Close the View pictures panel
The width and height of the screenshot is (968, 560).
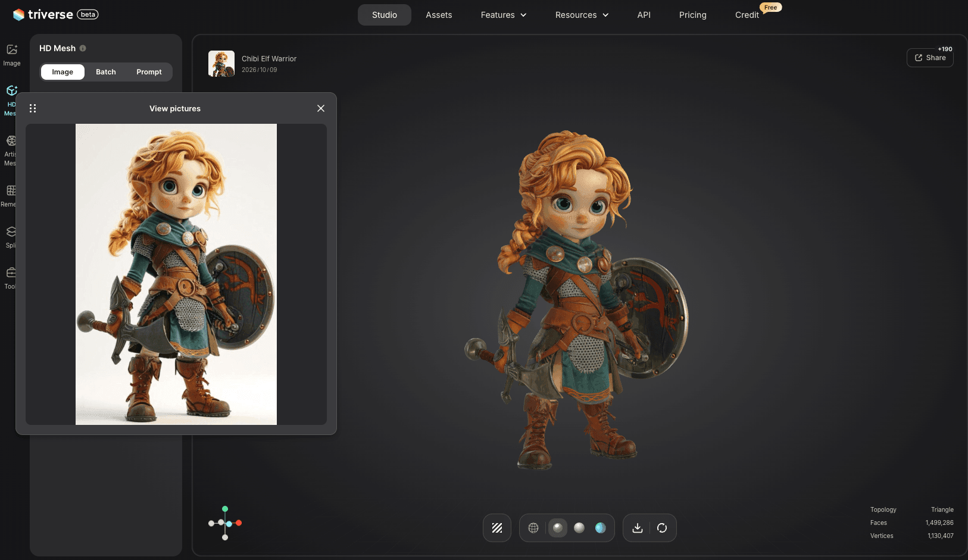[321, 108]
